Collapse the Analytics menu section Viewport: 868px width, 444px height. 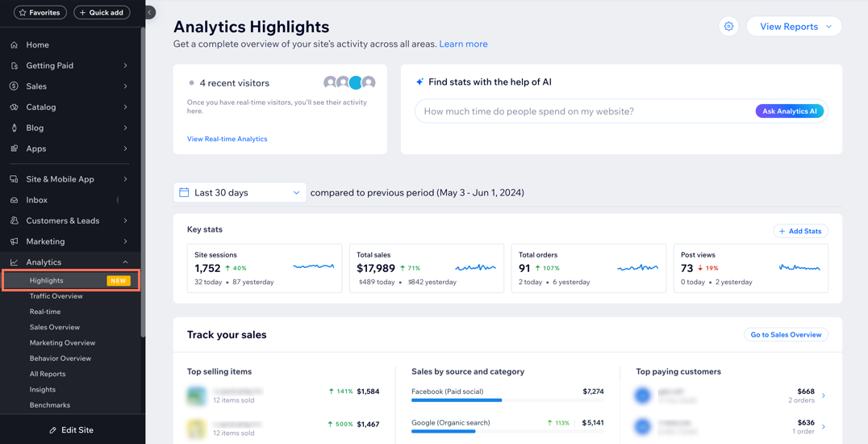pyautogui.click(x=125, y=262)
